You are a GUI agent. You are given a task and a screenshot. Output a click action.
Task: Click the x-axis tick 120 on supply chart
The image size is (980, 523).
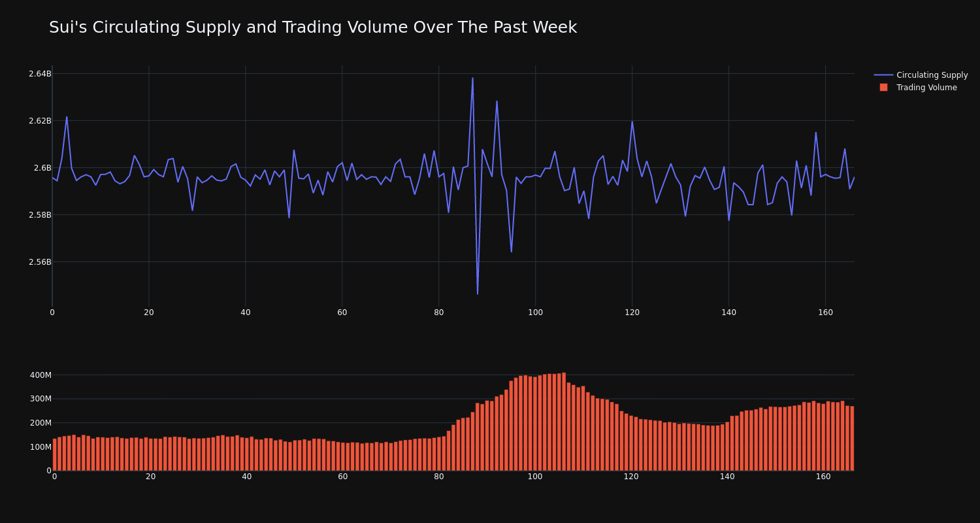coord(632,312)
